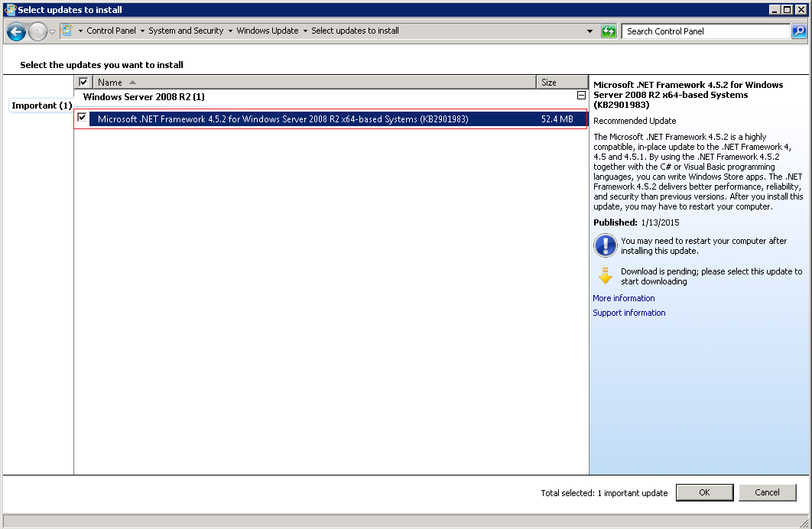Sort by Name column header
The image size is (812, 529).
[314, 82]
